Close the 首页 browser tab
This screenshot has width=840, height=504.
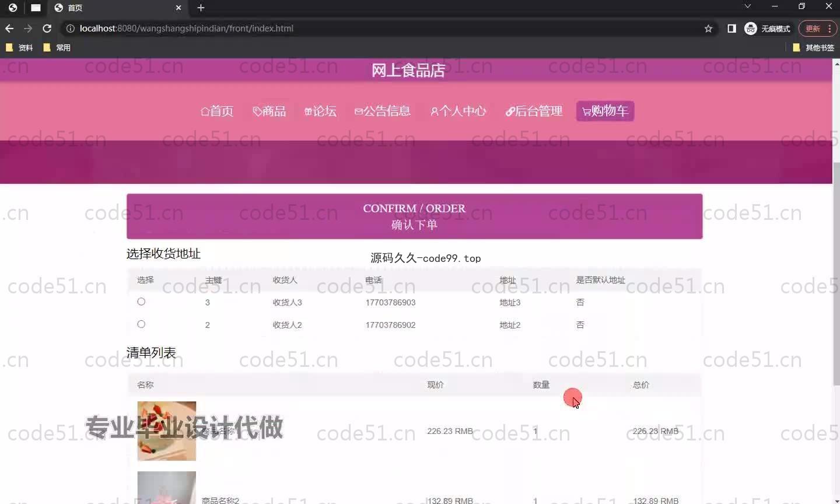178,8
